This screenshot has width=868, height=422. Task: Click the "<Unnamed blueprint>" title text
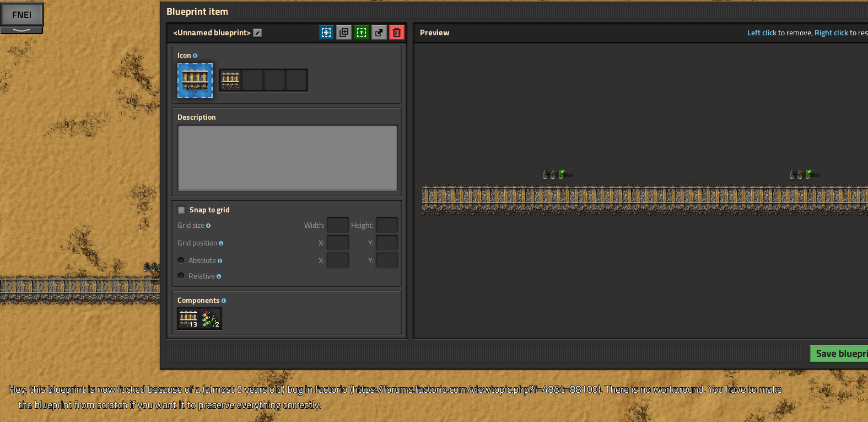[212, 33]
